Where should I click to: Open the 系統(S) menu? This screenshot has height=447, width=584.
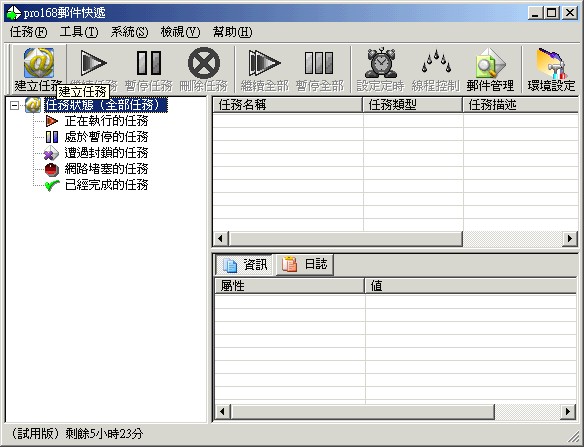[x=129, y=32]
